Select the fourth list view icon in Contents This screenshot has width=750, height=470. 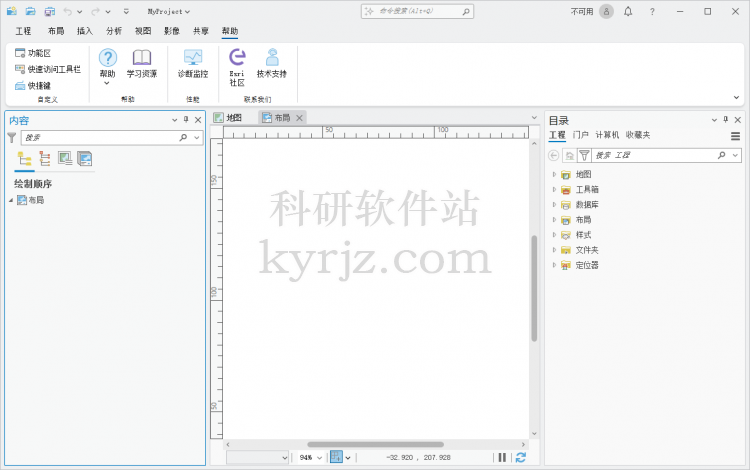(85, 159)
